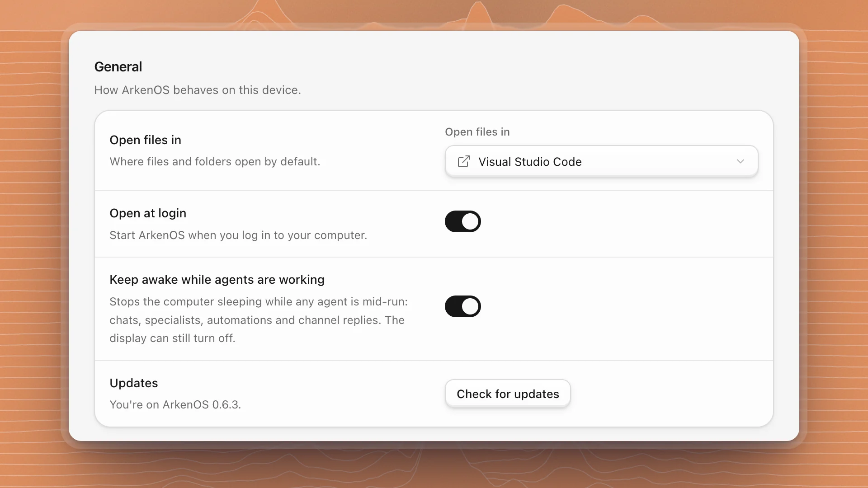Screen dimensions: 868x488
Task: Click 'Where files and folders open by default.'
Action: (x=215, y=162)
